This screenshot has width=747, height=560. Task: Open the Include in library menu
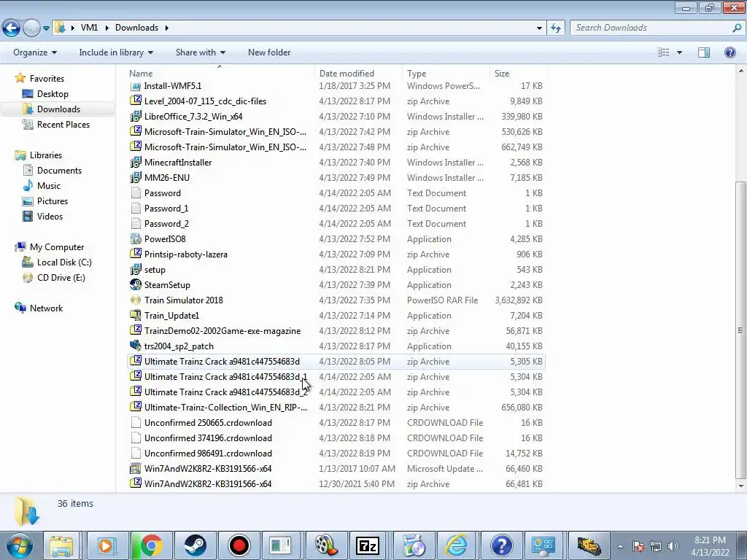[116, 52]
